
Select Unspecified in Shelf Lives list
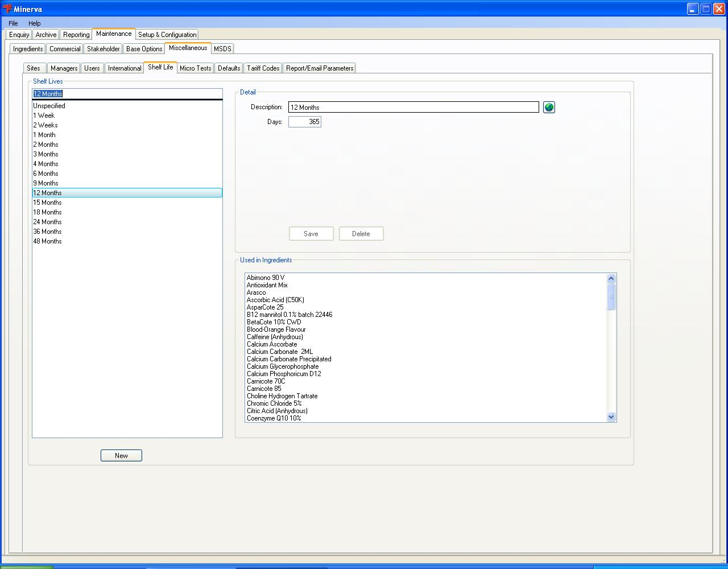[127, 106]
